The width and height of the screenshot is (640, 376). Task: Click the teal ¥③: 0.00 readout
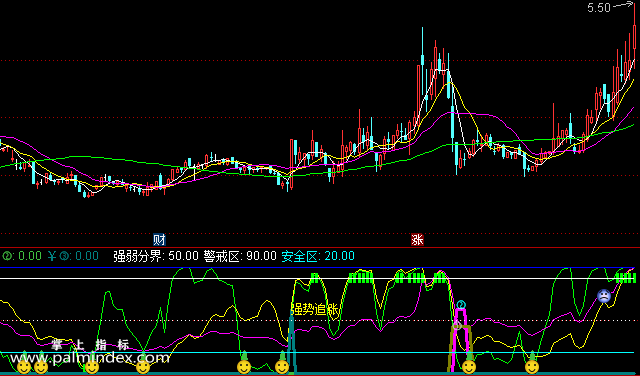pyautogui.click(x=73, y=256)
